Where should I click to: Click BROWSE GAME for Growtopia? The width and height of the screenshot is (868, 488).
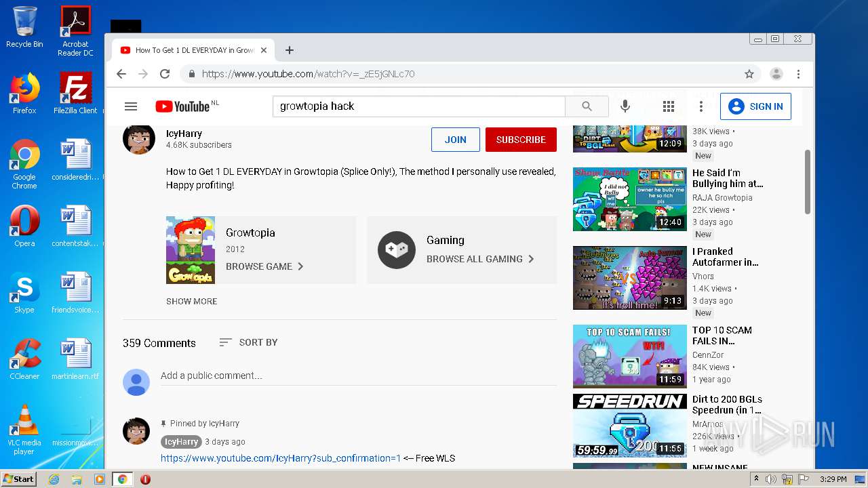pos(264,266)
